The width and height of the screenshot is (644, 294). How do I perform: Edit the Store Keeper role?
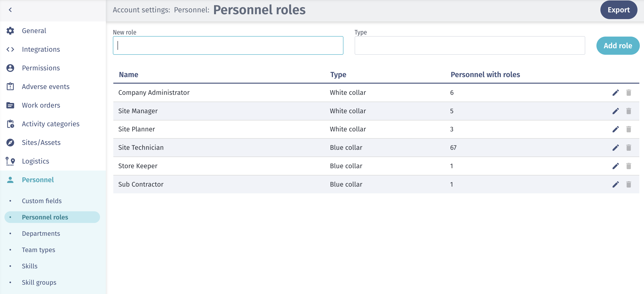click(x=616, y=166)
